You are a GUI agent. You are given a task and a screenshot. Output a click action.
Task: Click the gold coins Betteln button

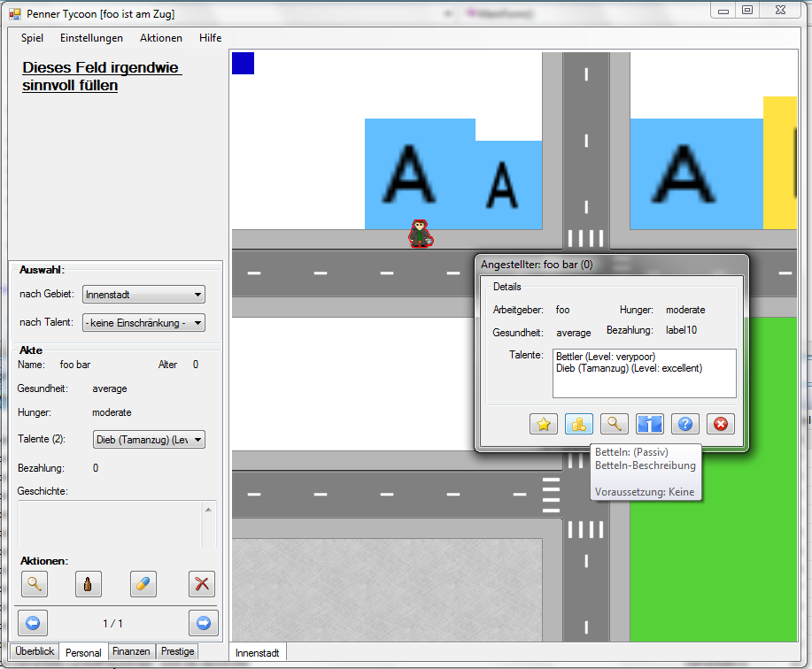(x=578, y=424)
